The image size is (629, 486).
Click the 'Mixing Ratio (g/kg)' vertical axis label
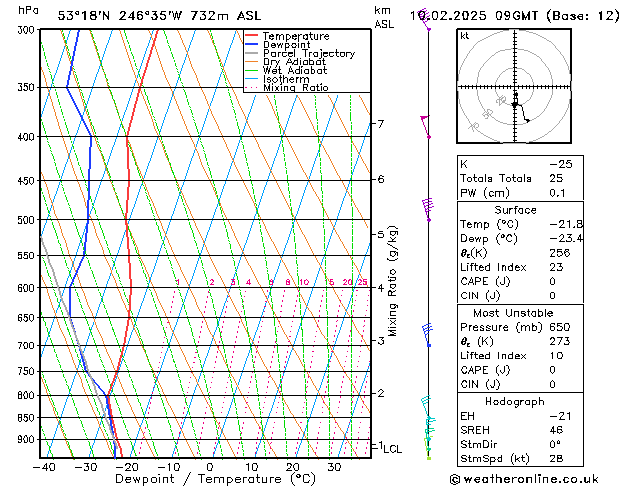pyautogui.click(x=392, y=281)
